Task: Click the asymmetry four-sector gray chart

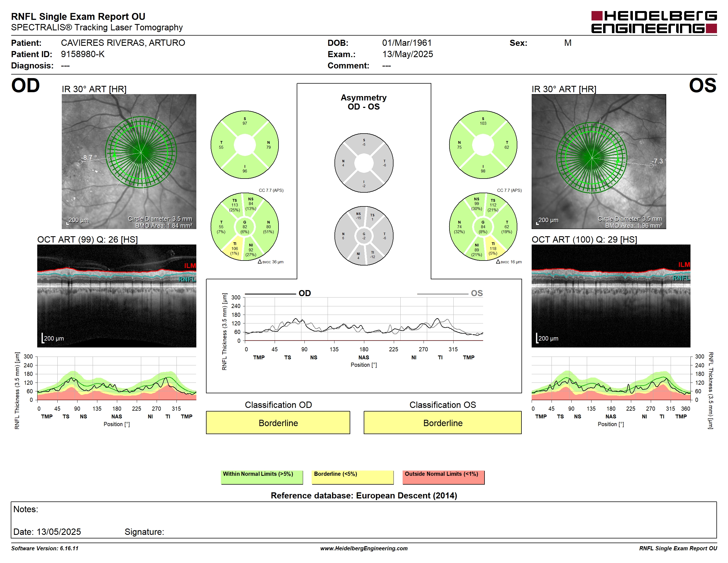Action: tap(364, 163)
